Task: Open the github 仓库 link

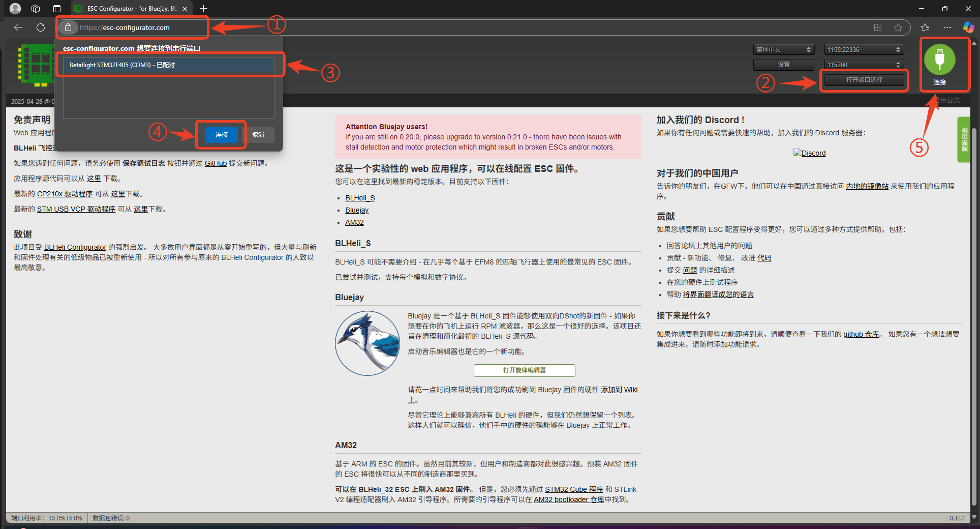Action: pyautogui.click(x=861, y=334)
